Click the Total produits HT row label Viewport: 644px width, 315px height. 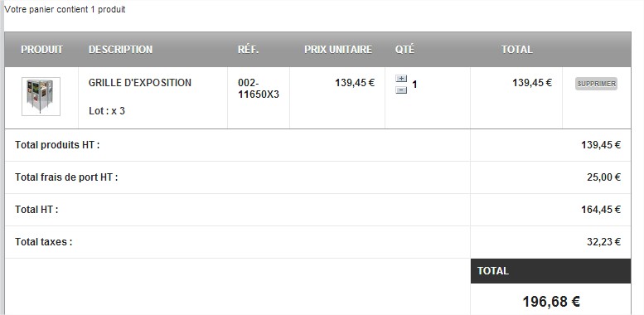tap(57, 145)
